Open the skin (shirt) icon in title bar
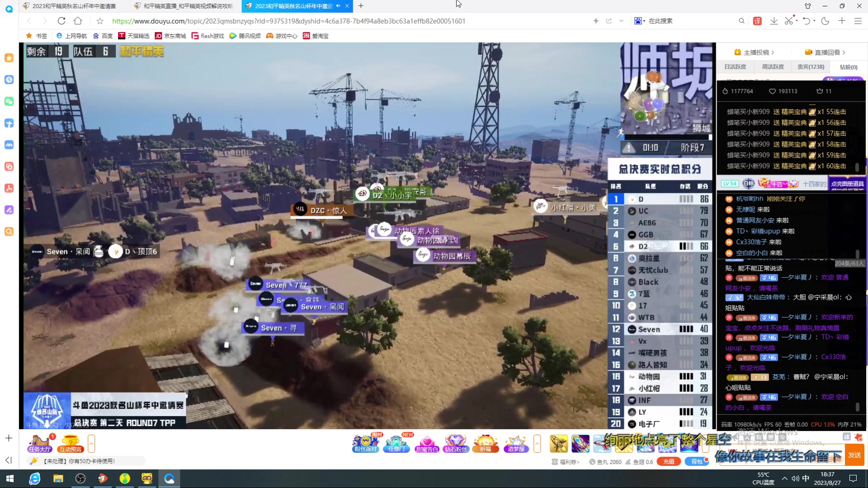 coord(808,6)
